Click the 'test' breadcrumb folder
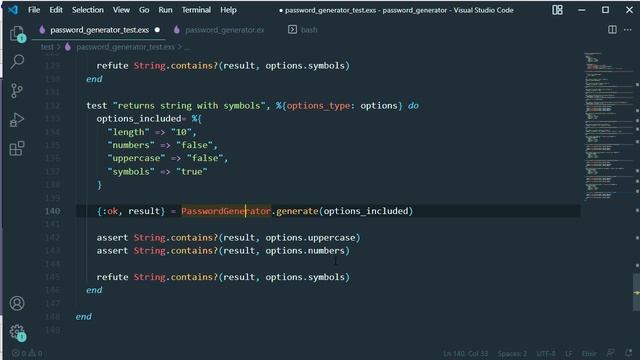 click(x=47, y=47)
